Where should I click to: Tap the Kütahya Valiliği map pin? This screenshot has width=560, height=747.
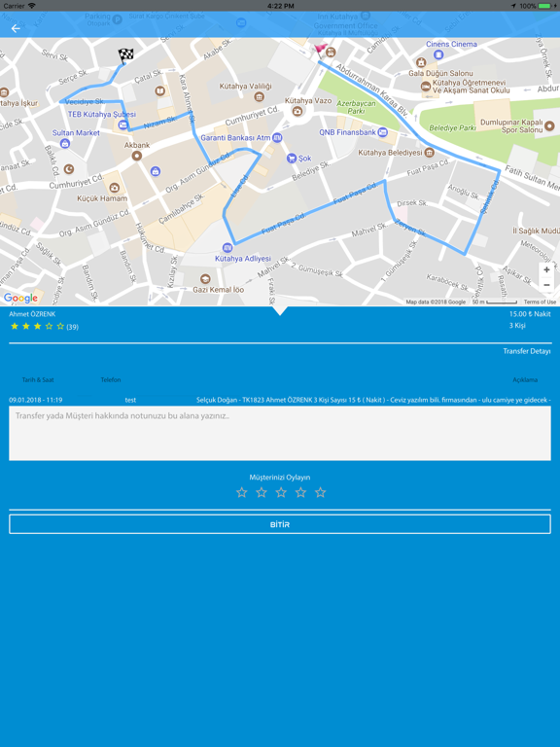click(x=259, y=96)
